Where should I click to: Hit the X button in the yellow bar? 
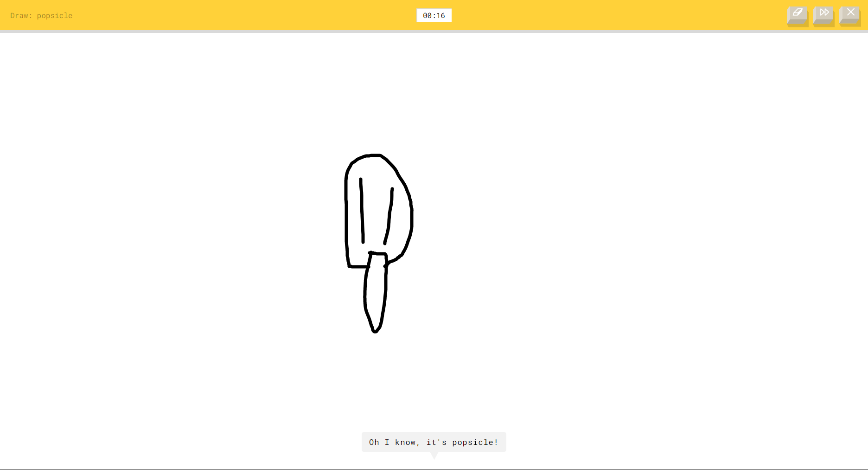850,13
